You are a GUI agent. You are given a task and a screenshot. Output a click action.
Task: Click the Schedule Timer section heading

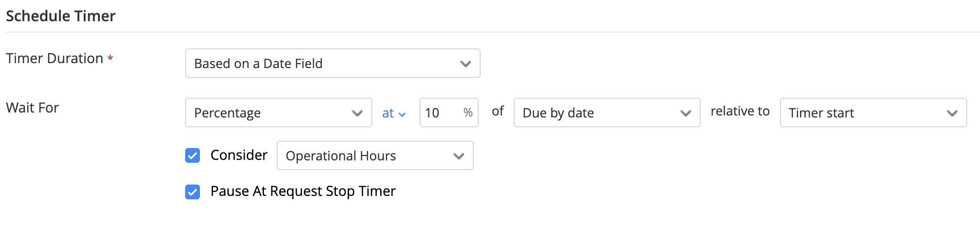click(61, 16)
